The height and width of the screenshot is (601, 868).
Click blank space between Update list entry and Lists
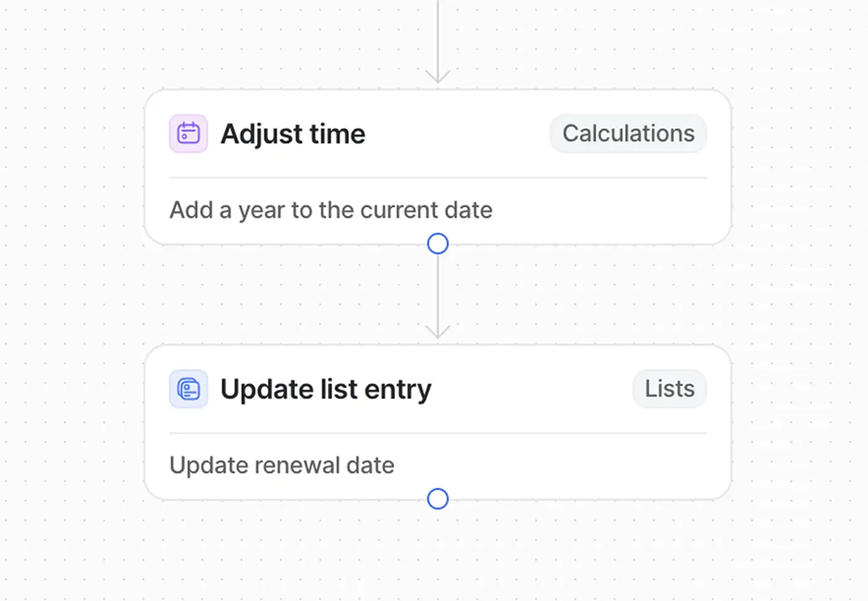532,389
